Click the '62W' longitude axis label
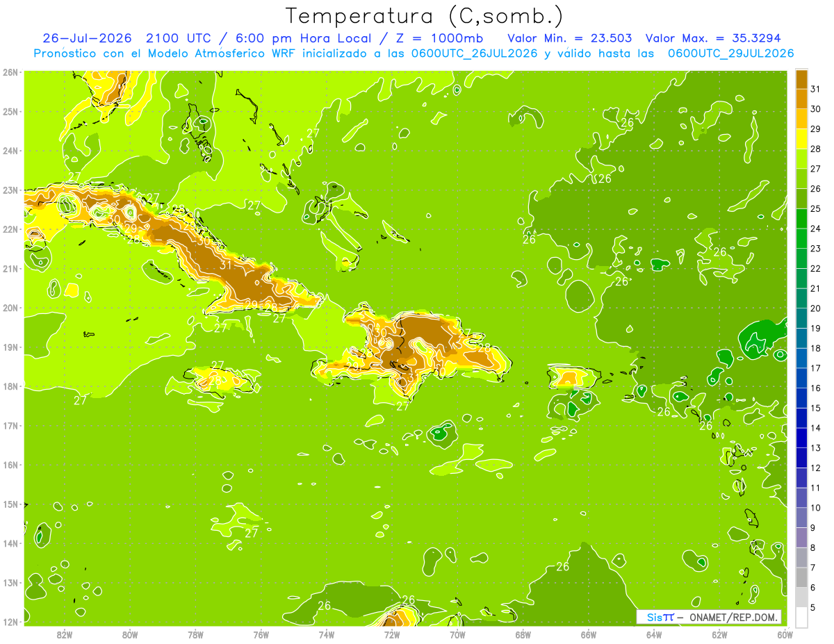834x644 pixels. click(x=719, y=635)
